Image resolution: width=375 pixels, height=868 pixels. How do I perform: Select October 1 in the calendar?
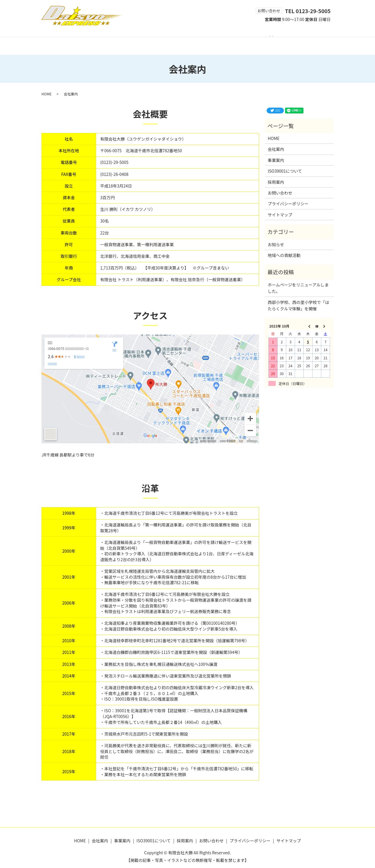pyautogui.click(x=273, y=342)
